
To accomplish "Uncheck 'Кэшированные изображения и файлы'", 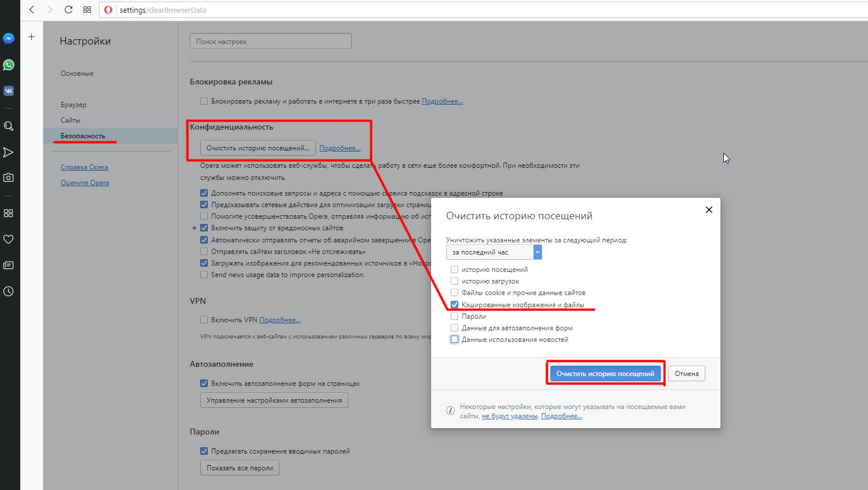I will (x=455, y=305).
